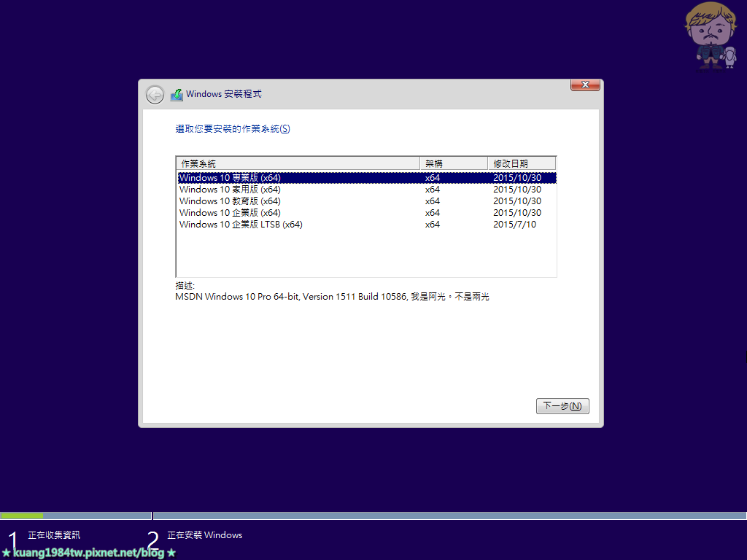This screenshot has height=560, width=747.
Task: Click the back arrow button
Action: click(155, 95)
